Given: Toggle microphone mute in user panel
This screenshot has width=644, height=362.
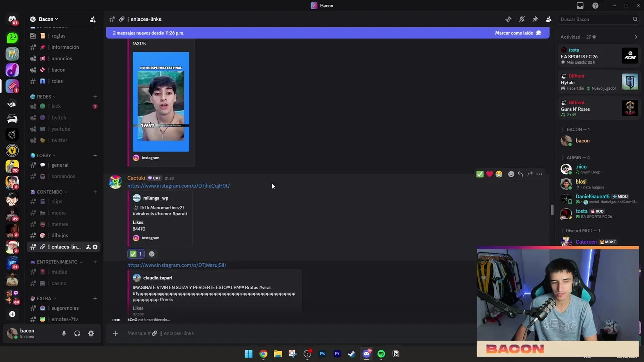Looking at the screenshot, I should [x=64, y=333].
